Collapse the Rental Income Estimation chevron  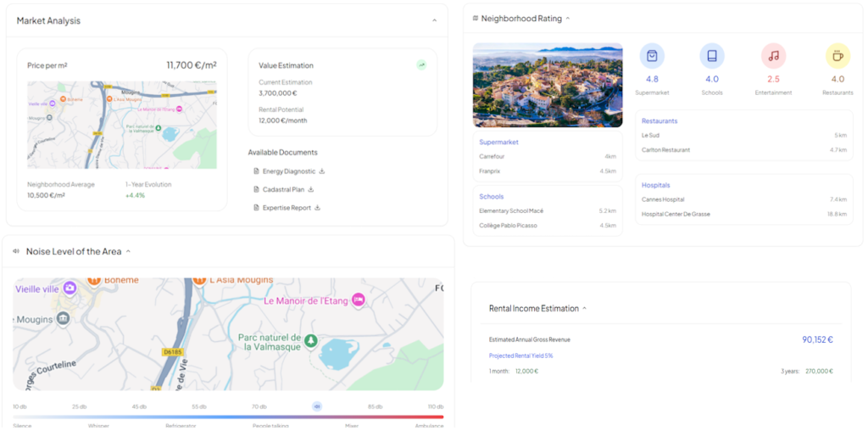coord(585,309)
